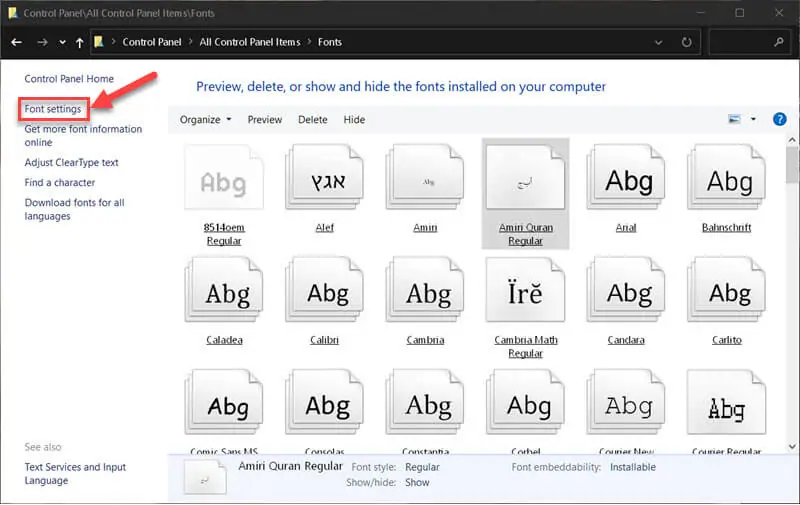
Task: Select the Comic Sans MS font icon
Action: pyautogui.click(x=224, y=402)
